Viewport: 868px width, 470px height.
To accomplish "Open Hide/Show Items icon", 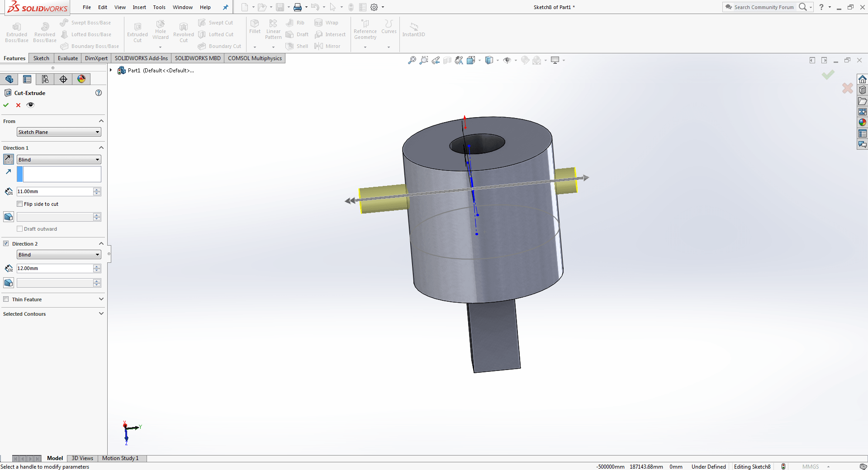I will click(x=507, y=60).
